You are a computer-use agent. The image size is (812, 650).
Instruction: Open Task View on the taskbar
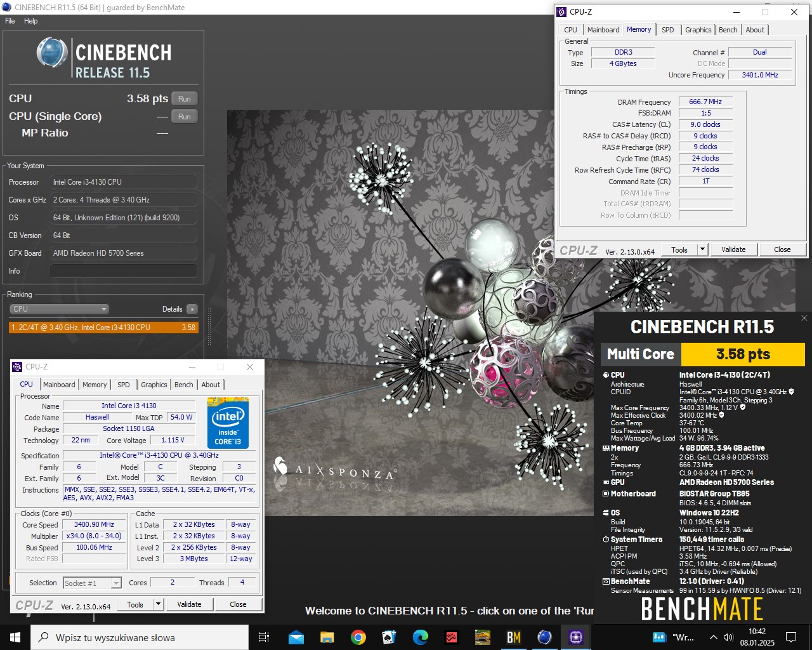(x=264, y=637)
